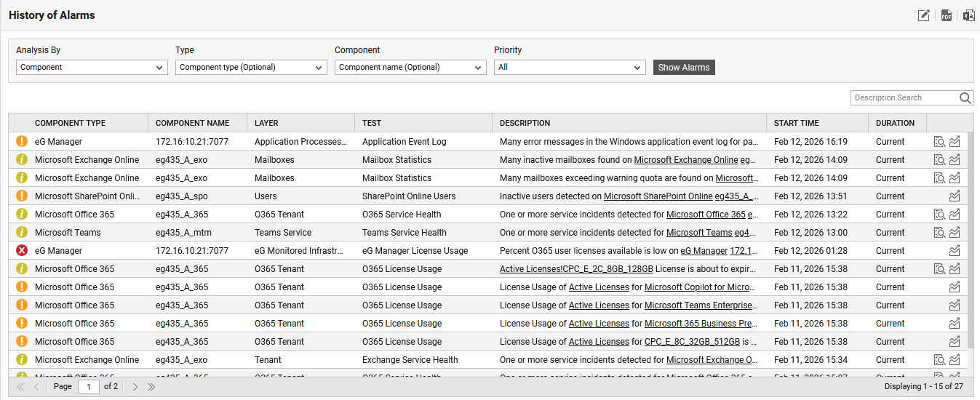Click the edit pencil icon at top right
Viewport: 980px width, 400px height.
click(x=923, y=15)
